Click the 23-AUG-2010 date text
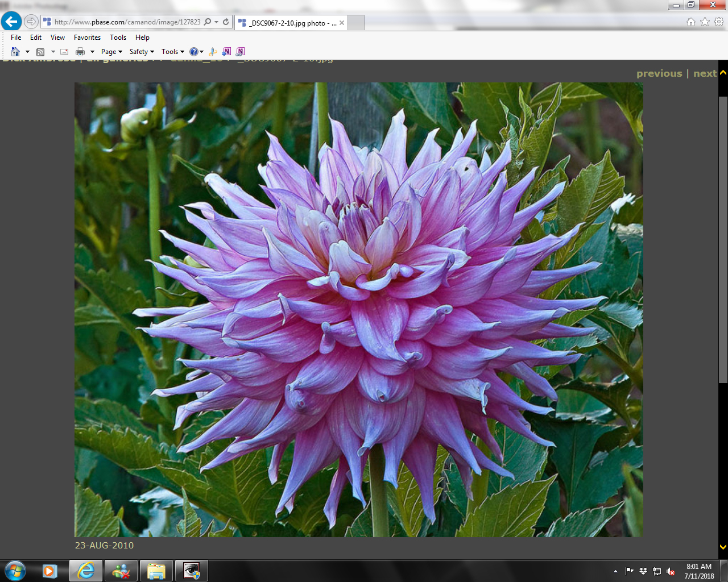 104,545
